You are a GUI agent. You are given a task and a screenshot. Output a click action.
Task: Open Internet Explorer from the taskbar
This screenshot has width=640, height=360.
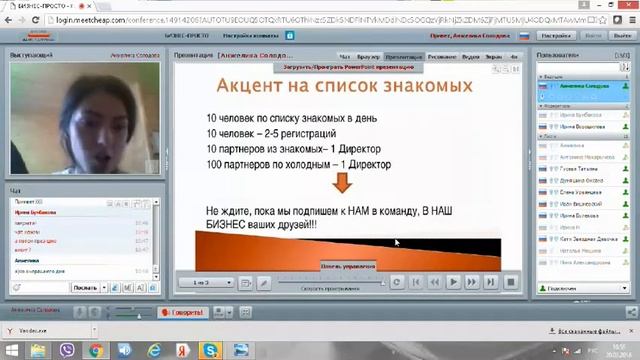coord(154,350)
